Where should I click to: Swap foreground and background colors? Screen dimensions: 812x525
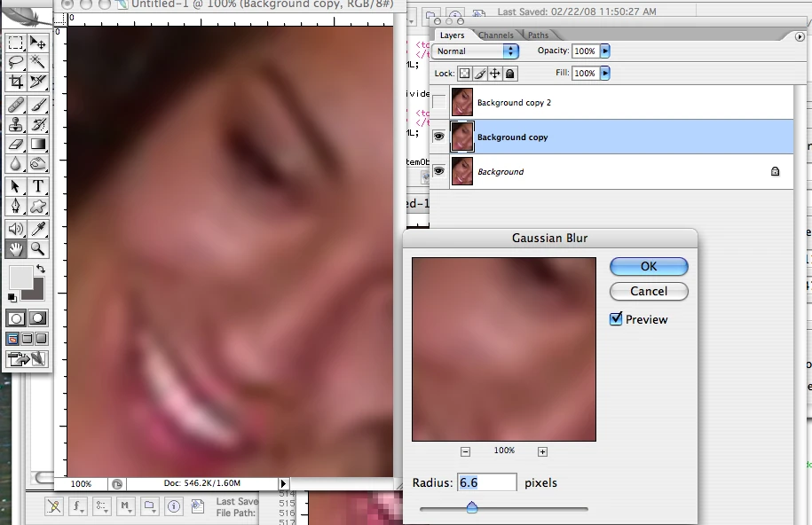click(41, 269)
